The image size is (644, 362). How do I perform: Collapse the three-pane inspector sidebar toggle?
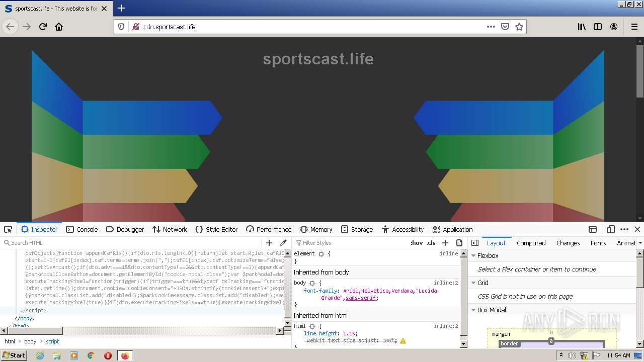pyautogui.click(x=474, y=243)
